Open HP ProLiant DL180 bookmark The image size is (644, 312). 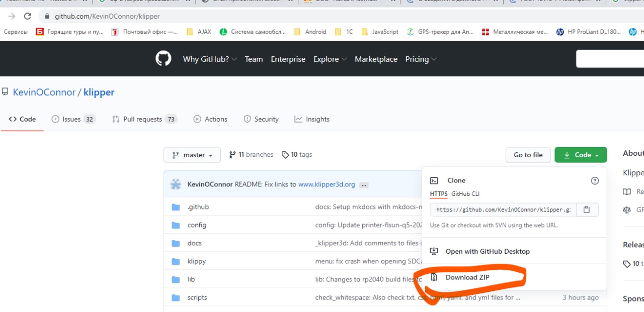click(589, 32)
